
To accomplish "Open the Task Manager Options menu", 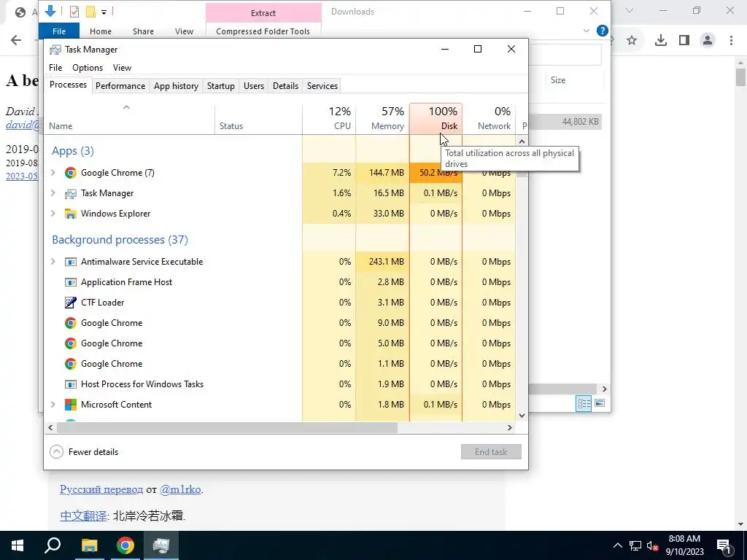I will tap(88, 68).
